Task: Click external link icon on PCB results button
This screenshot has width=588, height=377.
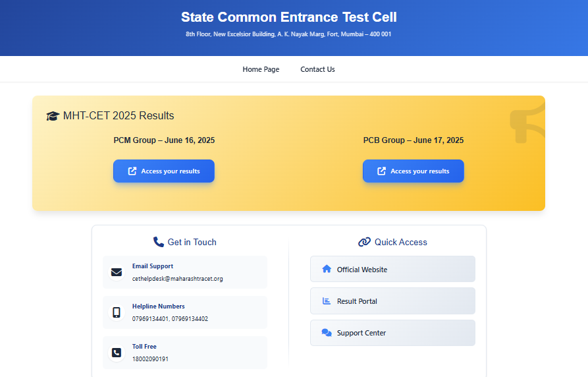Action: pyautogui.click(x=381, y=171)
